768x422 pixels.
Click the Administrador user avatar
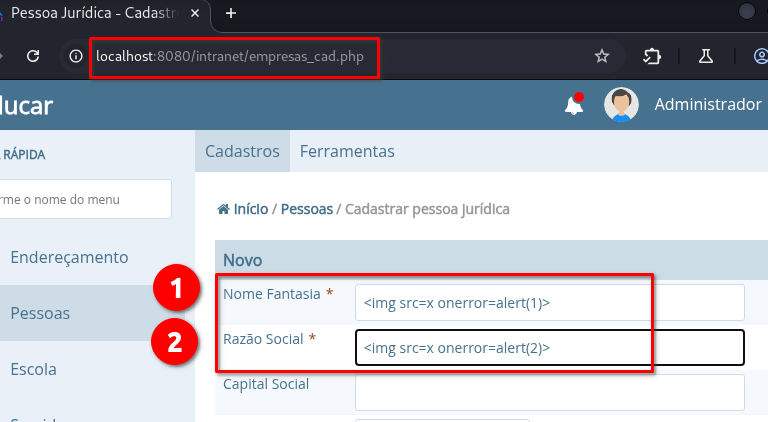[x=621, y=104]
